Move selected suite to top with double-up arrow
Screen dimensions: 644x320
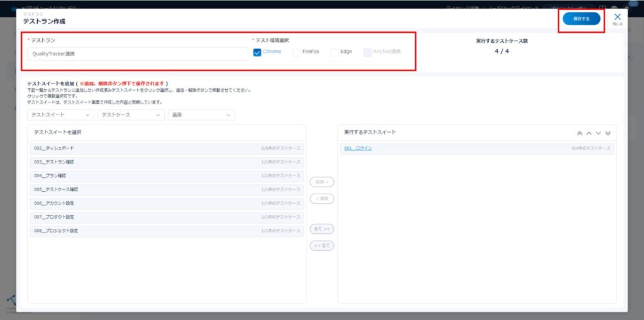(579, 133)
